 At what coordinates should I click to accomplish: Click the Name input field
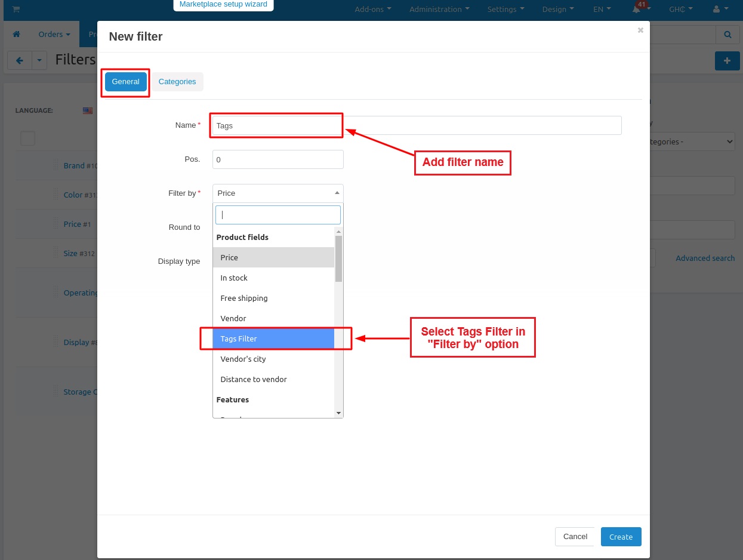(417, 125)
